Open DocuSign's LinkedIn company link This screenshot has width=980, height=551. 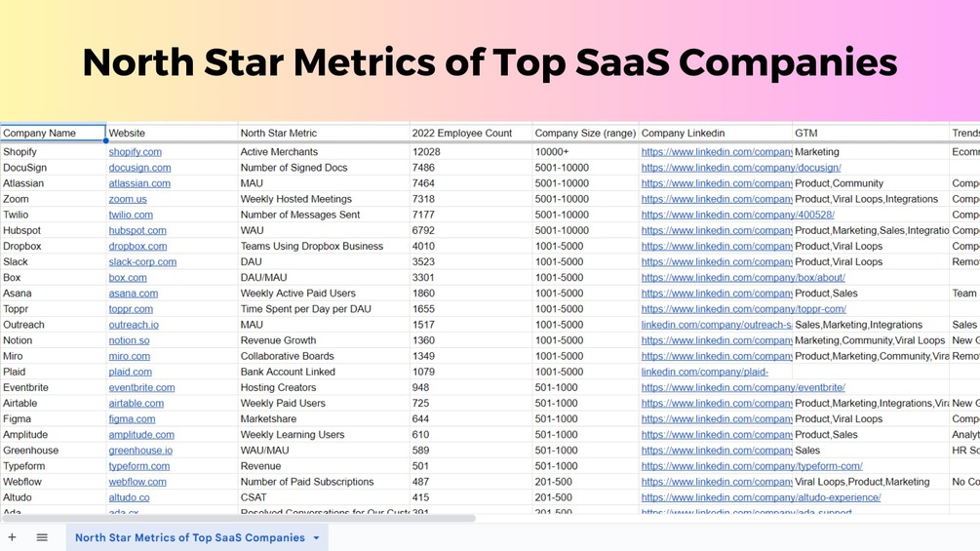coord(741,168)
